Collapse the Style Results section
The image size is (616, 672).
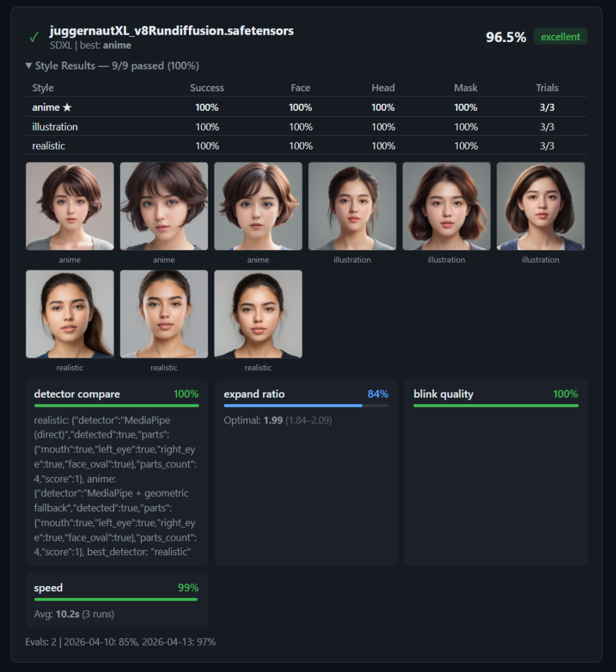pos(29,66)
